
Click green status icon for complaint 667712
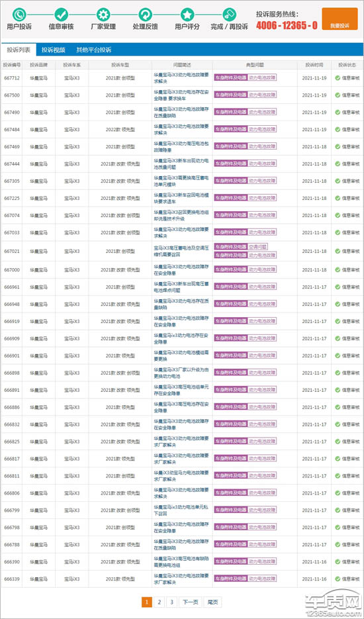[x=338, y=77]
